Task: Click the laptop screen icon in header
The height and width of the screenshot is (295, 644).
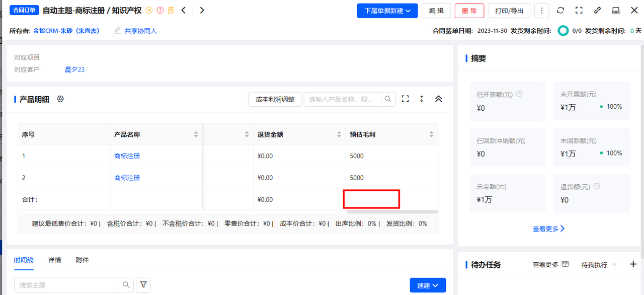Action: [616, 10]
